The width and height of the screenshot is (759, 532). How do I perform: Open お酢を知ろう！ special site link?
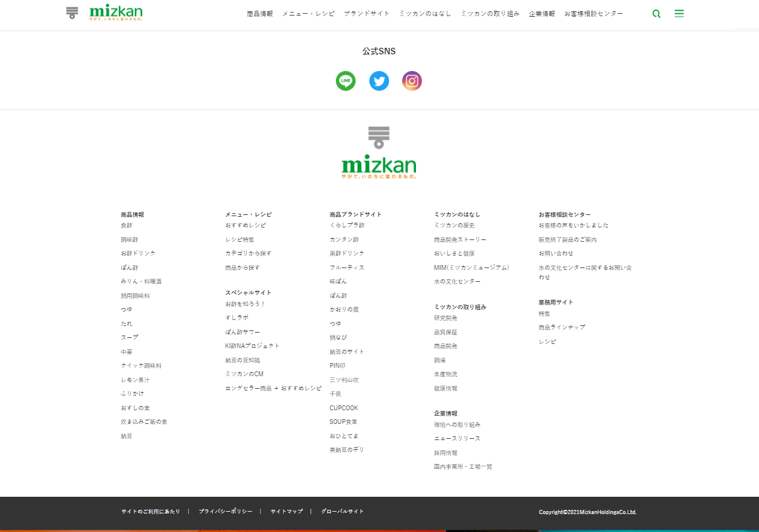pos(245,304)
